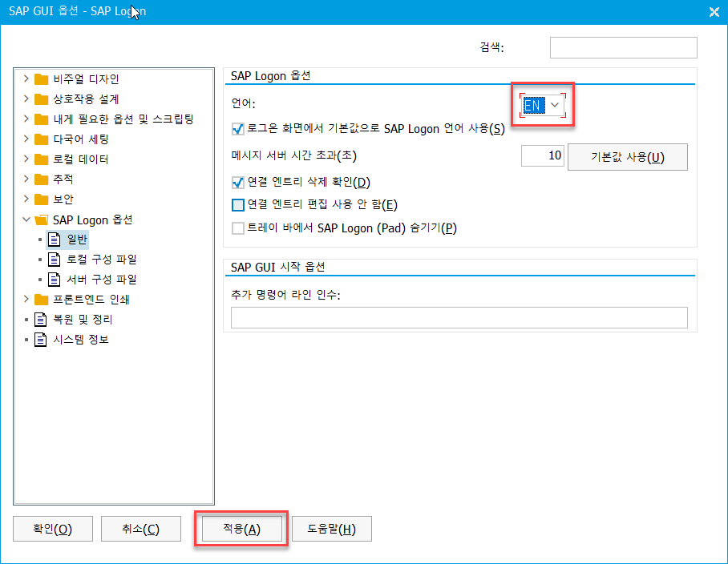The height and width of the screenshot is (564, 728).
Task: Click the 복원 및 정리 page icon
Action: (x=41, y=319)
